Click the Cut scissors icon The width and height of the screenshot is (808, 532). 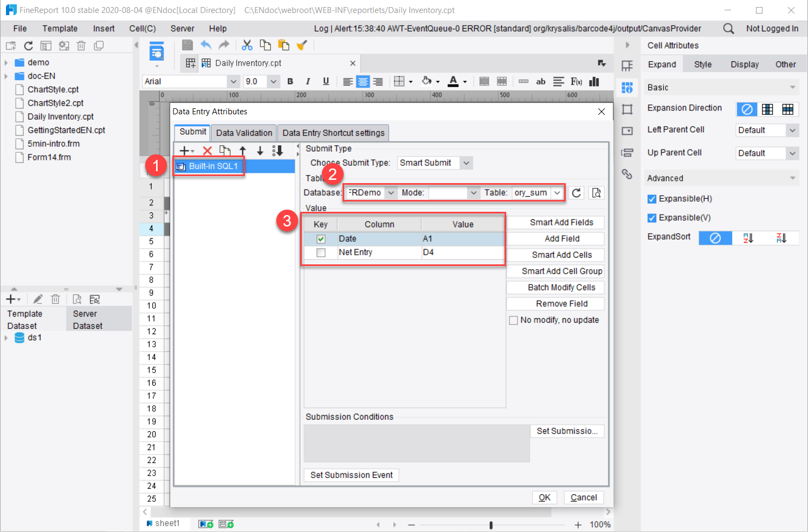(247, 45)
